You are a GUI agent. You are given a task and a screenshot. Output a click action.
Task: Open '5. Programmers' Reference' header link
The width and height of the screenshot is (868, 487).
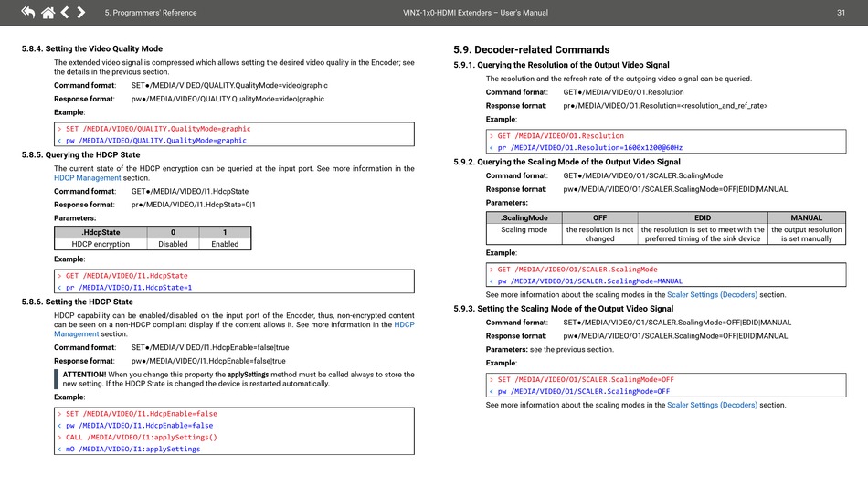point(151,13)
